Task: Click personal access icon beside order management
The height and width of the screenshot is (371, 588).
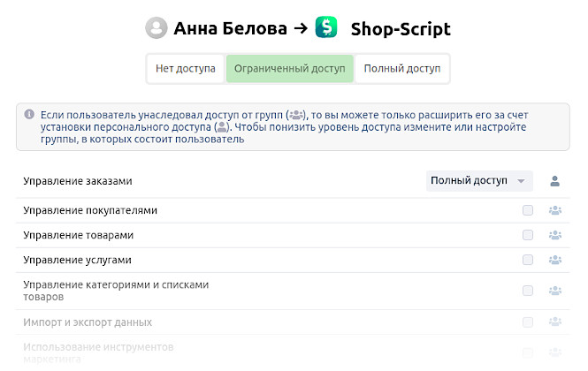Action: pos(555,181)
